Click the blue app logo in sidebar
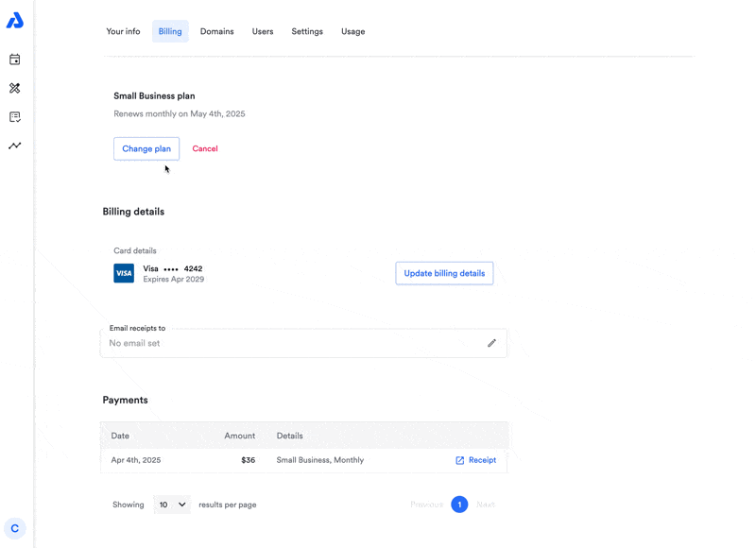The width and height of the screenshot is (756, 548). click(x=15, y=20)
